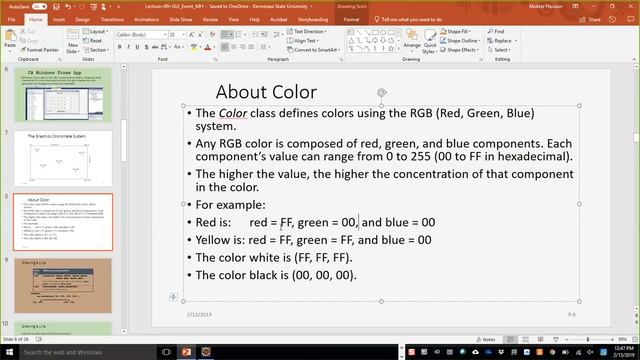
Task: Click Convert to SmartArt
Action: coord(313,50)
